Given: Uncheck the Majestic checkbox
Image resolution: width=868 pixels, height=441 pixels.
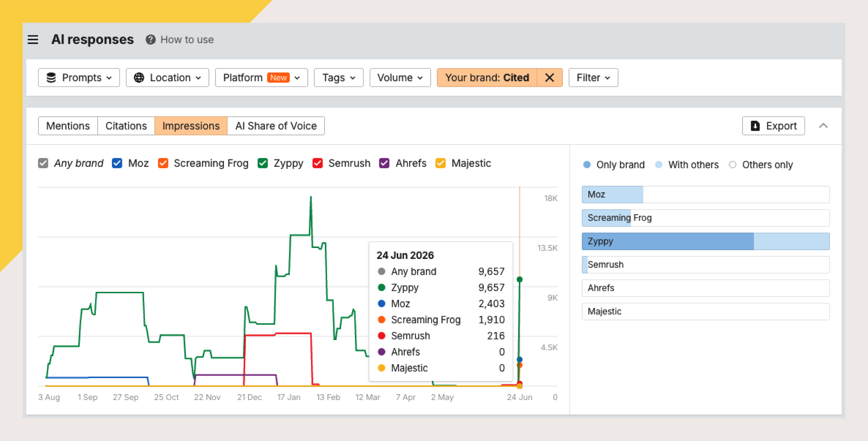Looking at the screenshot, I should click(440, 163).
